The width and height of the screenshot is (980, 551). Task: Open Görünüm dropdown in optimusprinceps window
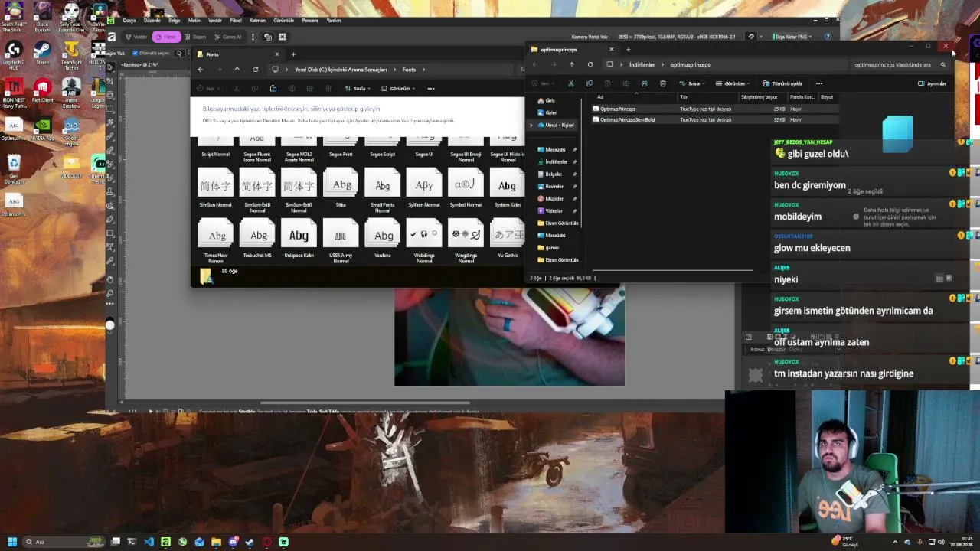733,83
